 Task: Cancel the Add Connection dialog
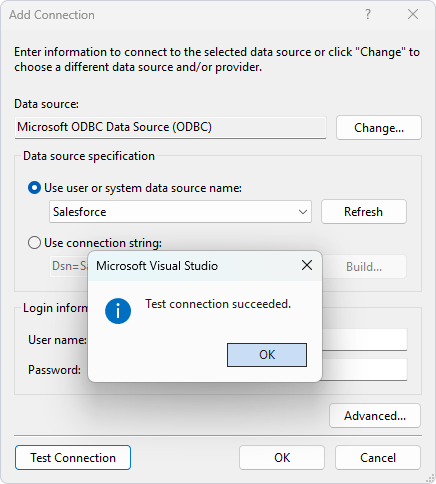pyautogui.click(x=378, y=458)
